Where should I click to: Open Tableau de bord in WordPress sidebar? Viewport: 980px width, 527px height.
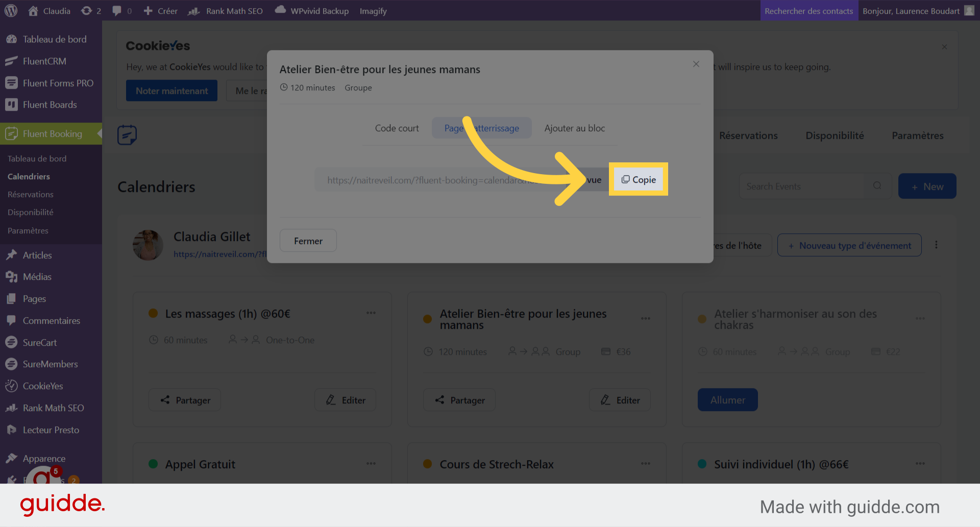click(51, 39)
